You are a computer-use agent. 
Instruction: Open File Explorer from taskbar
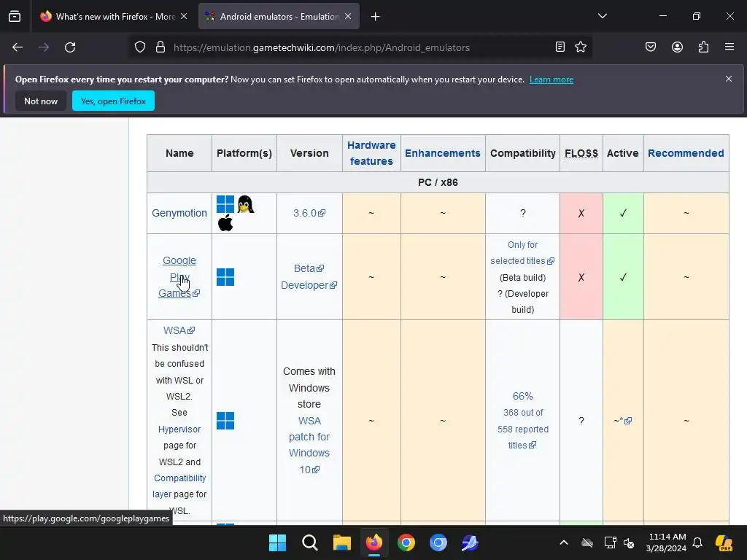pos(341,542)
